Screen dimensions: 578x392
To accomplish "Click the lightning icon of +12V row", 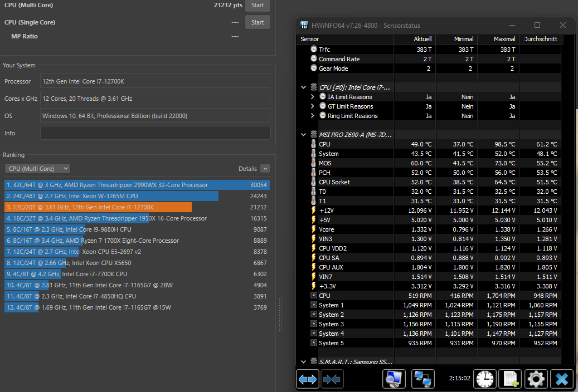I will (313, 210).
